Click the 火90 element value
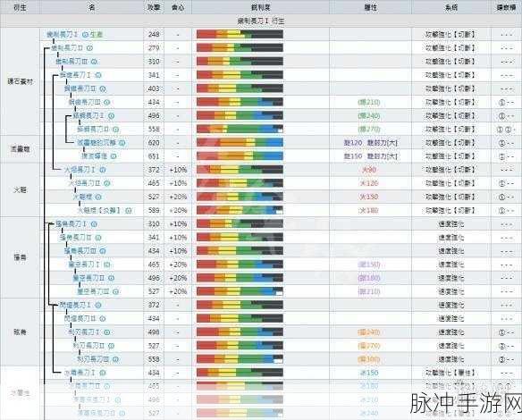The height and width of the screenshot is (420, 522). click(369, 170)
